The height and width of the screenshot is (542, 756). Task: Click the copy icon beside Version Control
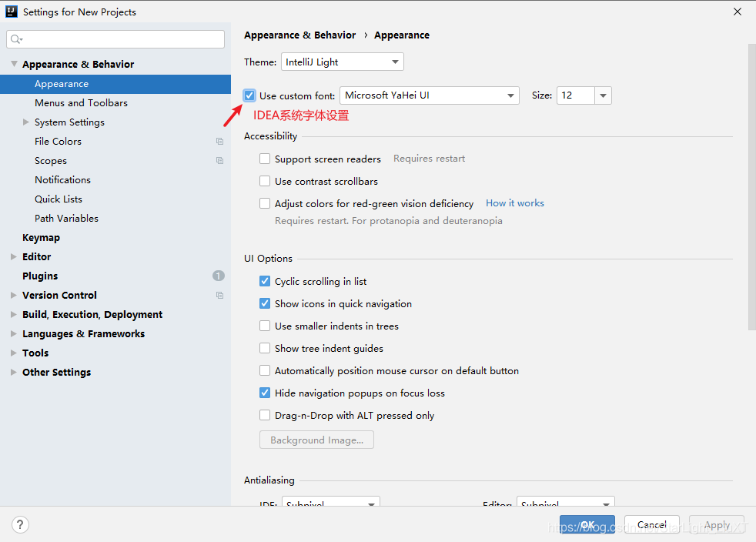pos(220,295)
